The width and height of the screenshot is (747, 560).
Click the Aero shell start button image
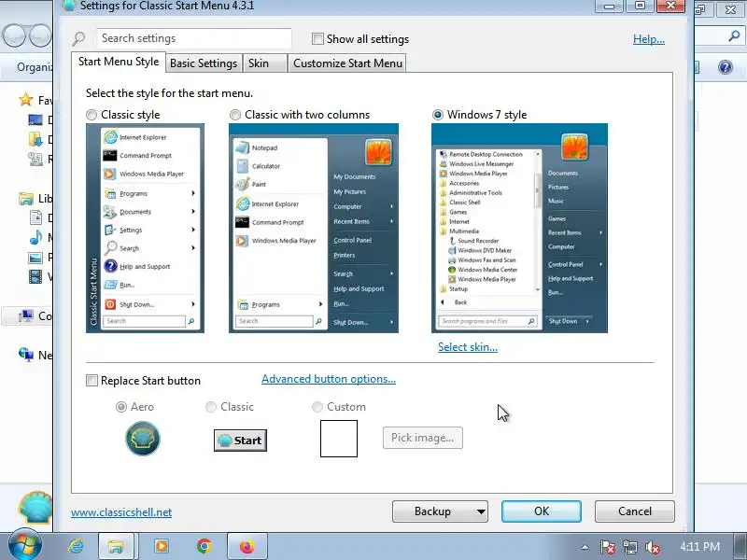pos(143,439)
